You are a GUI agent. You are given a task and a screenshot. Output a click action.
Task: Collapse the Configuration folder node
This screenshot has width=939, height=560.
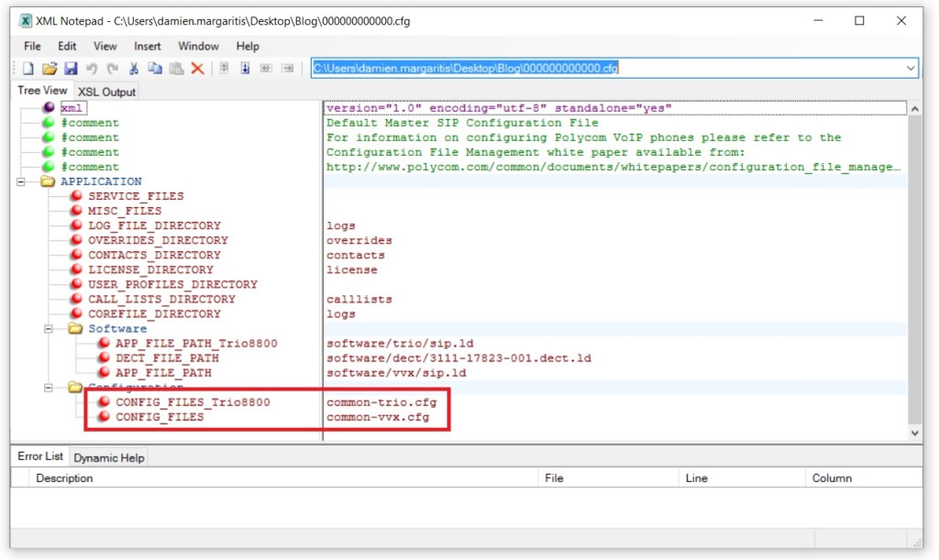click(49, 387)
